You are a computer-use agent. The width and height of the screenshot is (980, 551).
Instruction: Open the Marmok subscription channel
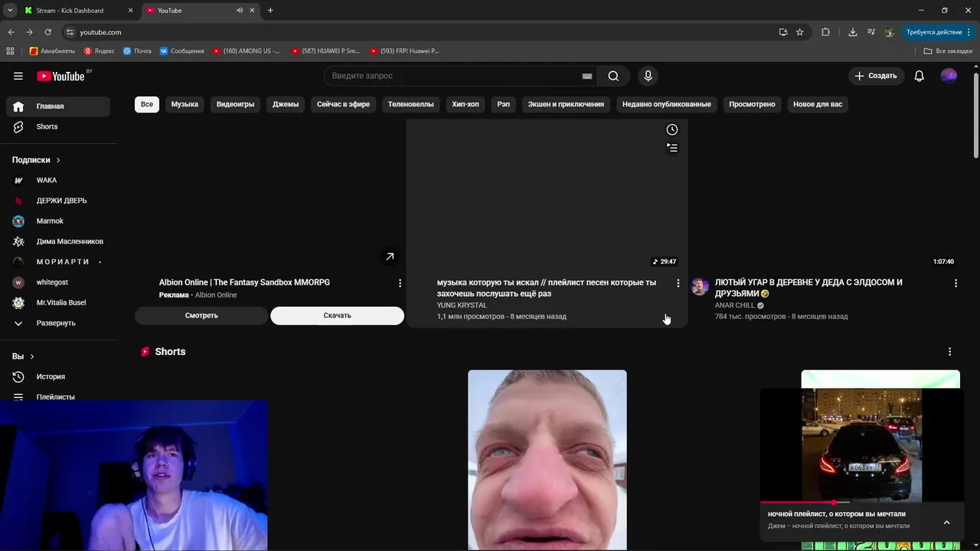click(58, 221)
